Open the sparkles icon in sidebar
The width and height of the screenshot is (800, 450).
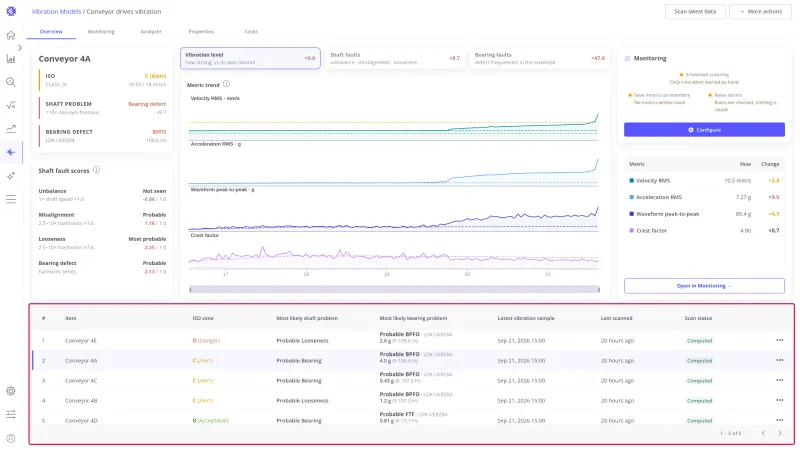click(x=11, y=176)
